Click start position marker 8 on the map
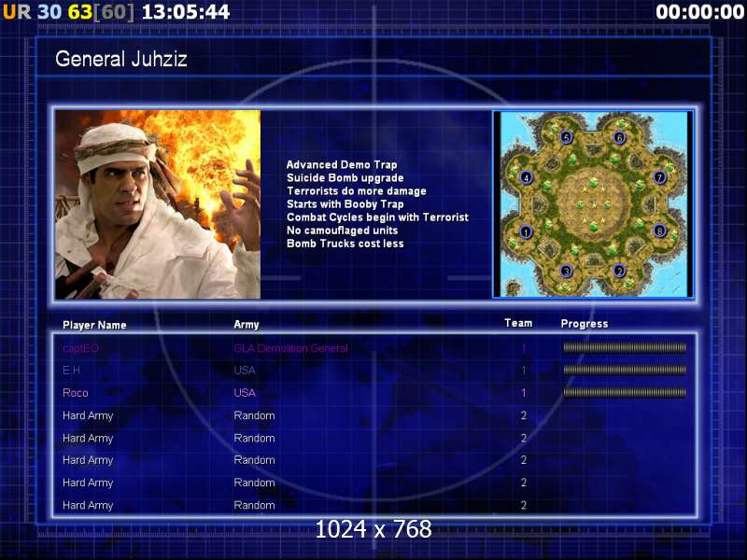This screenshot has height=560, width=747. click(x=659, y=231)
